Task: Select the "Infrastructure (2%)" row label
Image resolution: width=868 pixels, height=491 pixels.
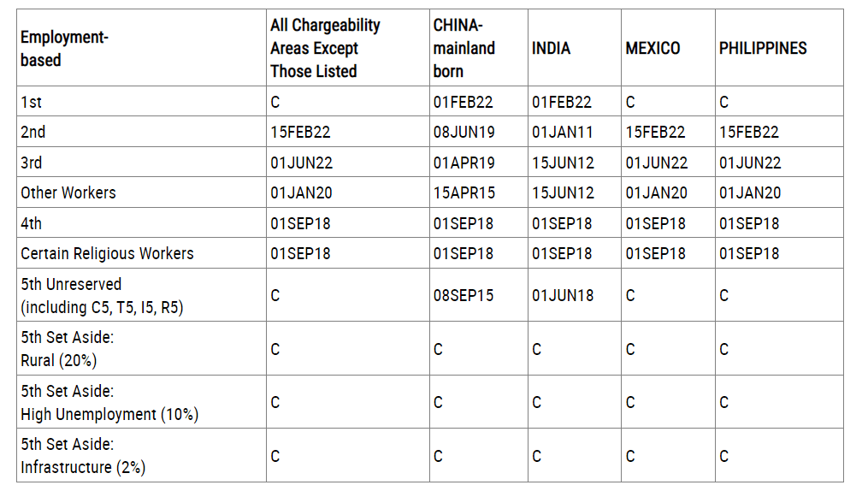Action: pos(83,467)
